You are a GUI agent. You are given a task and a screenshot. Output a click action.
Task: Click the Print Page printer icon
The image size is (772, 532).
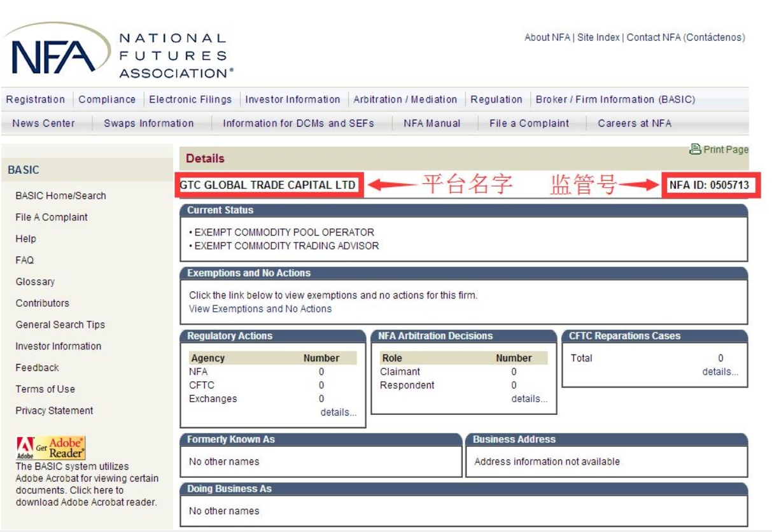695,149
